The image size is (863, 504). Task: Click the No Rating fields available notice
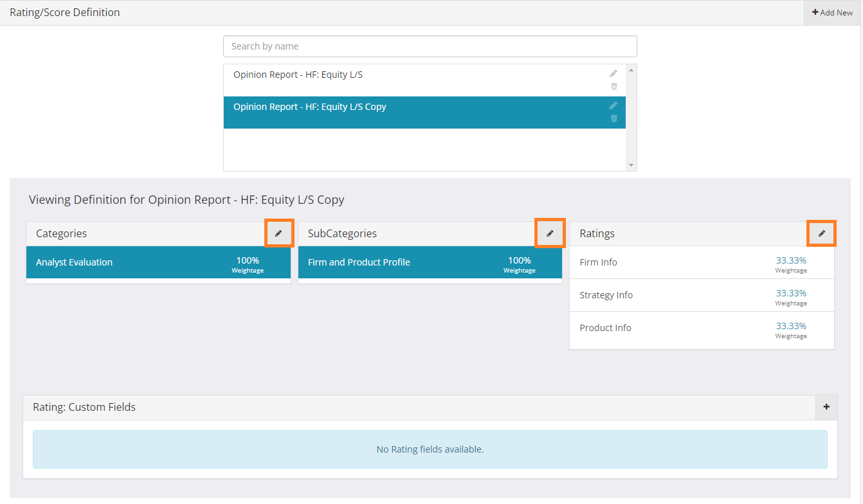pyautogui.click(x=430, y=449)
